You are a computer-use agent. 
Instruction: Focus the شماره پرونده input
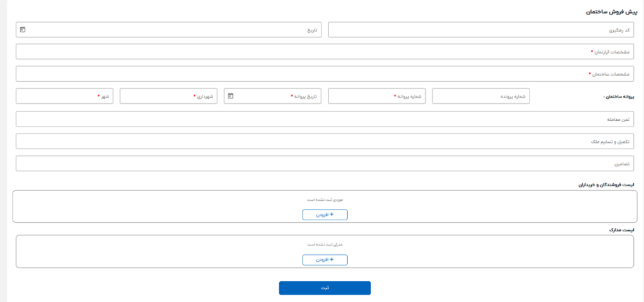(480, 96)
